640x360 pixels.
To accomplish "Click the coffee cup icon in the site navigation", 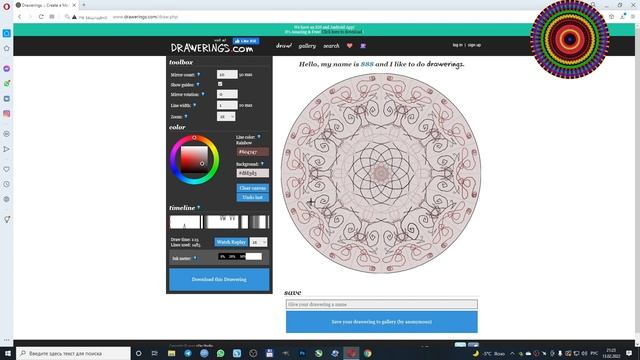I will pyautogui.click(x=363, y=46).
